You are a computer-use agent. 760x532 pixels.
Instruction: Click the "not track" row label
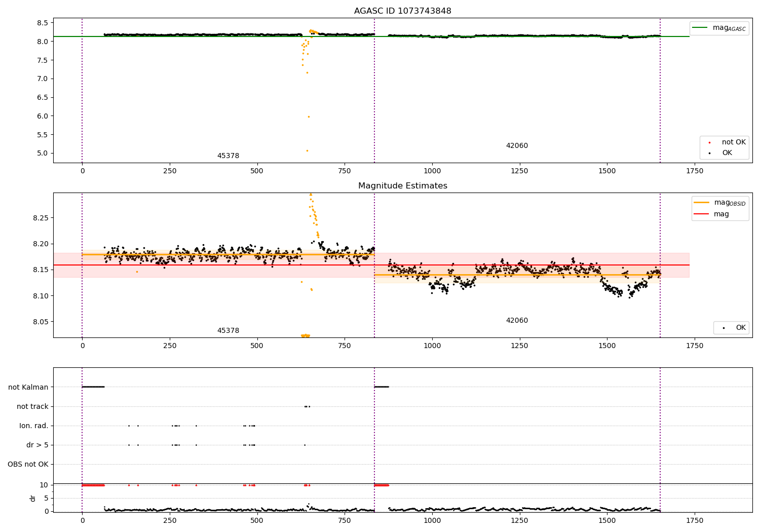click(x=32, y=406)
